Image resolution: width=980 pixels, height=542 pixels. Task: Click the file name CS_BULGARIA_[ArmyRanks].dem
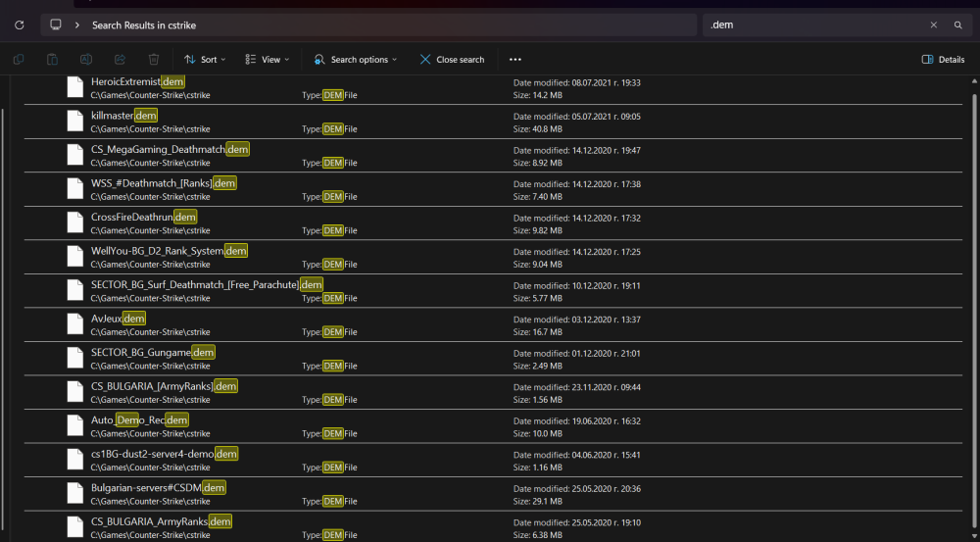[x=165, y=386]
